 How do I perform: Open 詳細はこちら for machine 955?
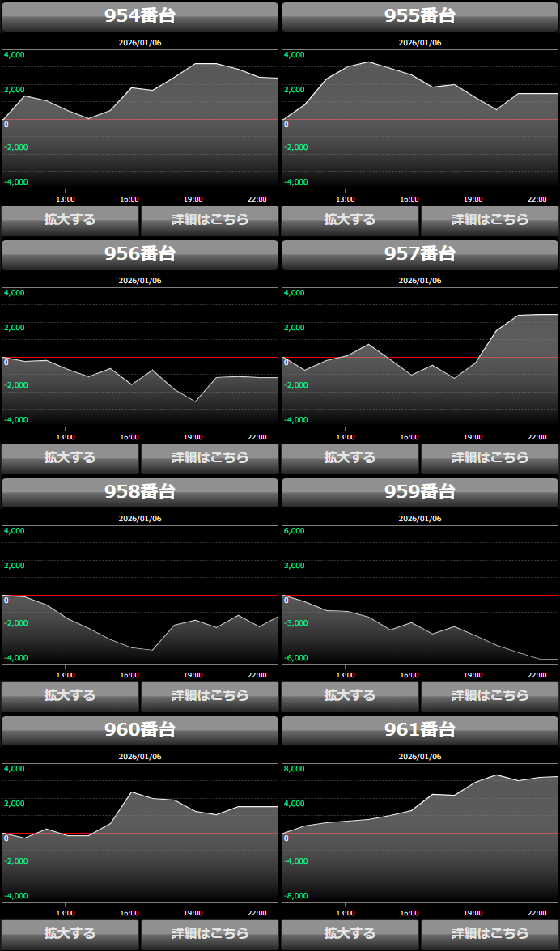pyautogui.click(x=490, y=220)
